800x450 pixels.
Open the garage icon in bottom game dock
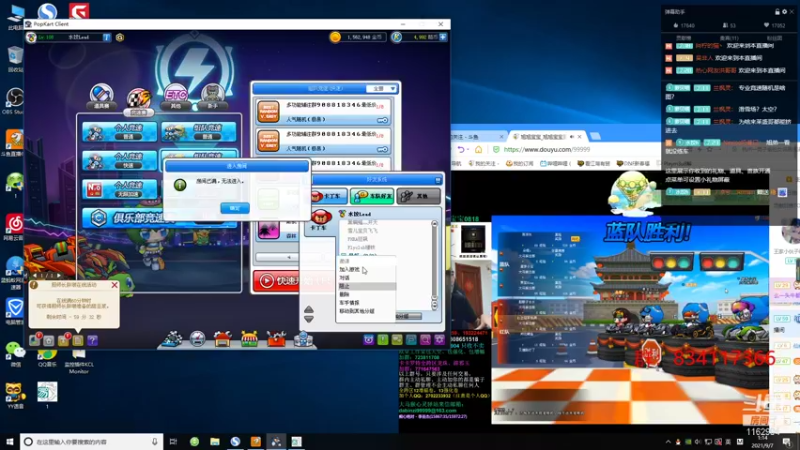tap(222, 339)
